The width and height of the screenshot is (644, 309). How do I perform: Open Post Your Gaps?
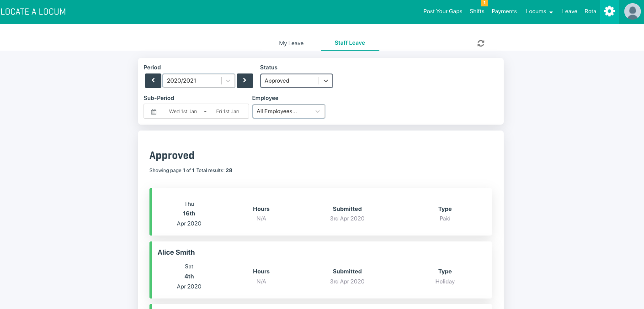point(443,11)
